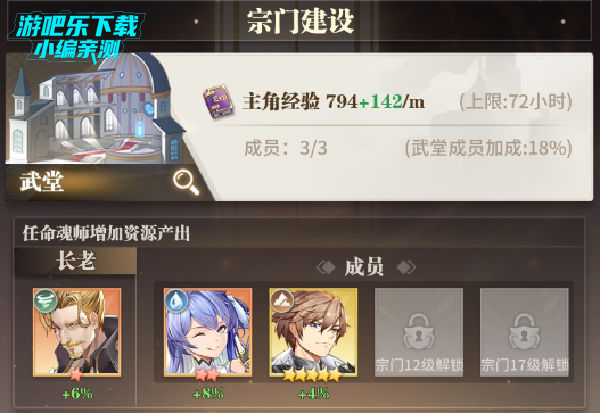Click the 主角经验 794+142/m text
Image resolution: width=600 pixels, height=413 pixels.
point(334,101)
